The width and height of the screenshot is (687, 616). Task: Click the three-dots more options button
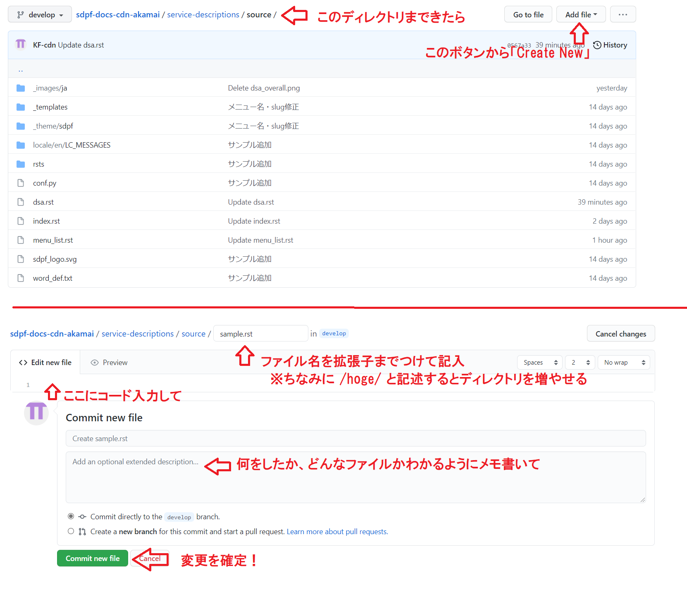pos(623,14)
